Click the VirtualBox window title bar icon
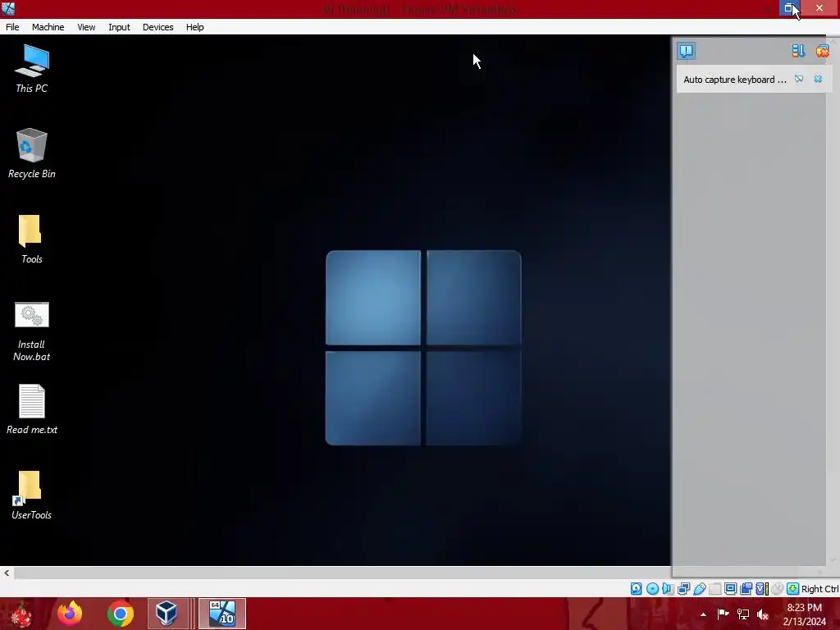840x630 pixels. 8,8
